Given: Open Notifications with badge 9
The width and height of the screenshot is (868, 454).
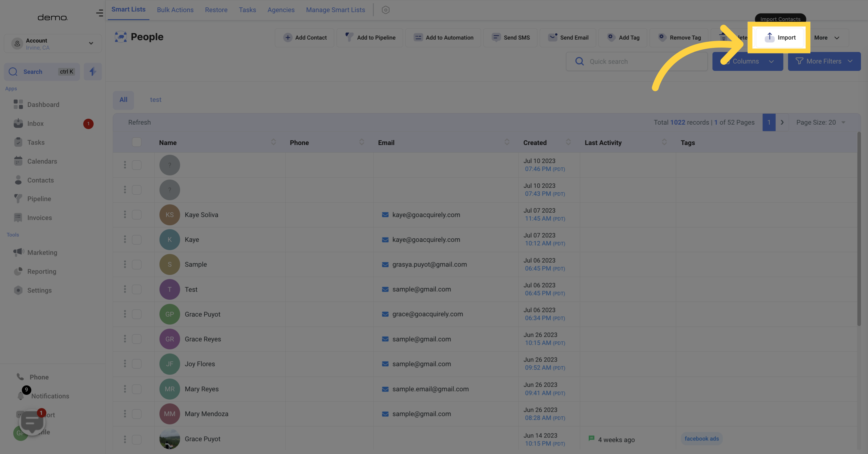Looking at the screenshot, I should click(x=43, y=396).
